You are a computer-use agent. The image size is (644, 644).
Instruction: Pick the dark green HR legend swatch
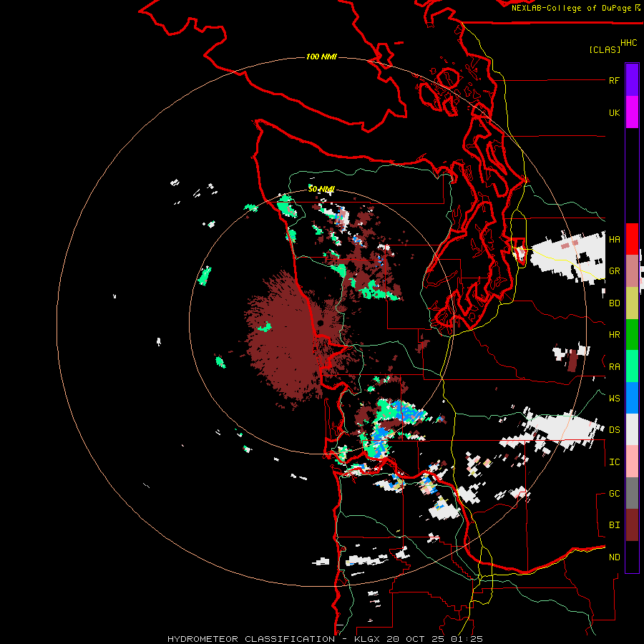632,335
